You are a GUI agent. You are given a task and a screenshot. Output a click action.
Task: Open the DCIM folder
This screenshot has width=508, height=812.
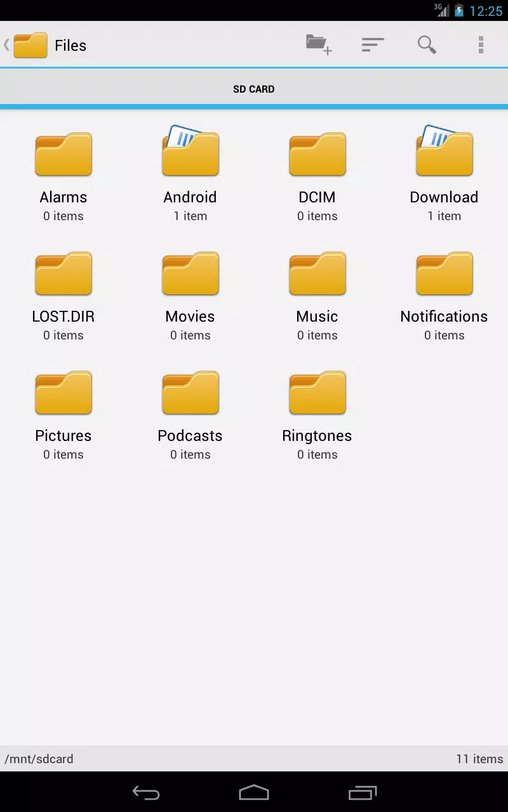point(317,175)
